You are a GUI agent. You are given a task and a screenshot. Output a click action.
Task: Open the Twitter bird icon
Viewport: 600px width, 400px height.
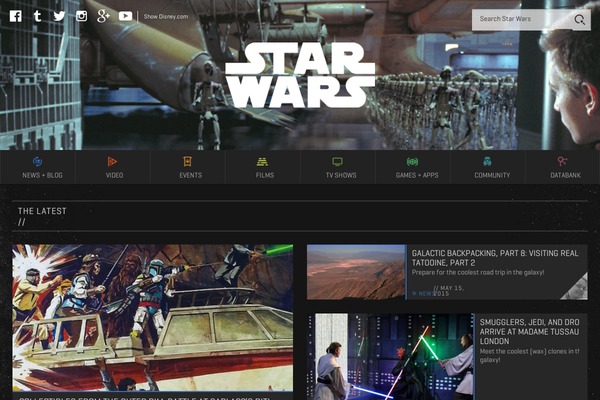(x=59, y=16)
